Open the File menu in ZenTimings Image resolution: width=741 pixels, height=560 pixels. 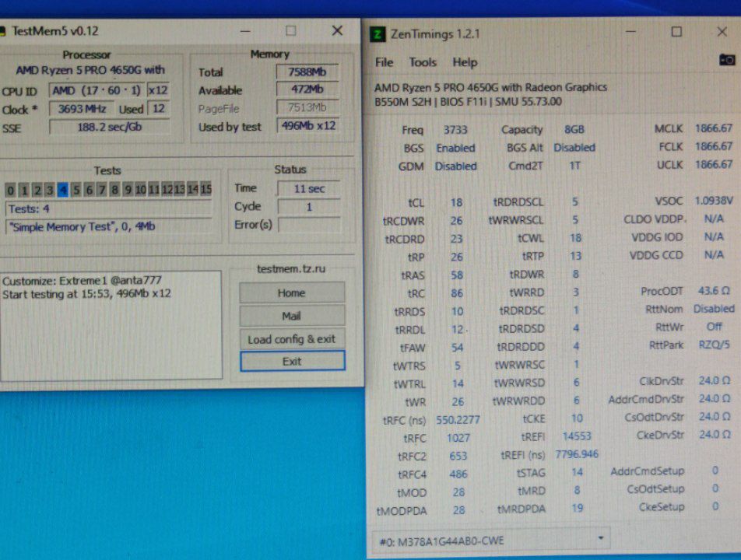384,62
